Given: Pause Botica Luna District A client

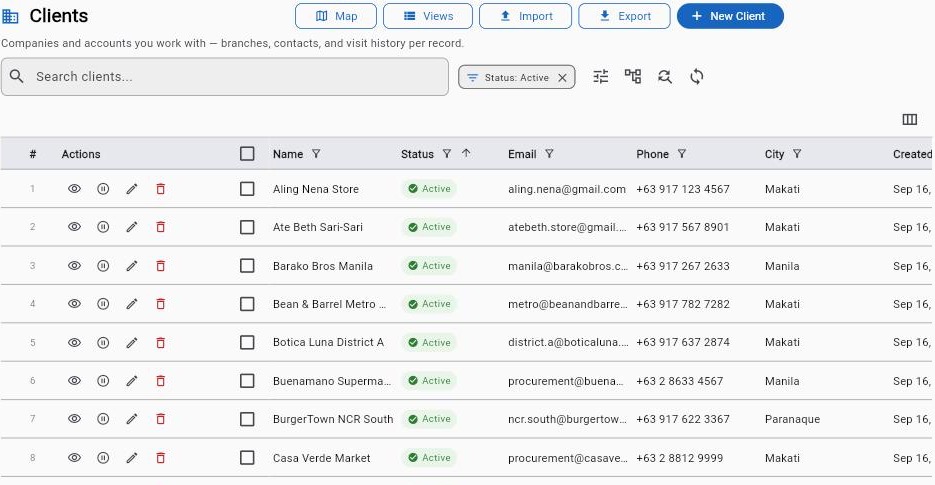Looking at the screenshot, I should pyautogui.click(x=103, y=342).
